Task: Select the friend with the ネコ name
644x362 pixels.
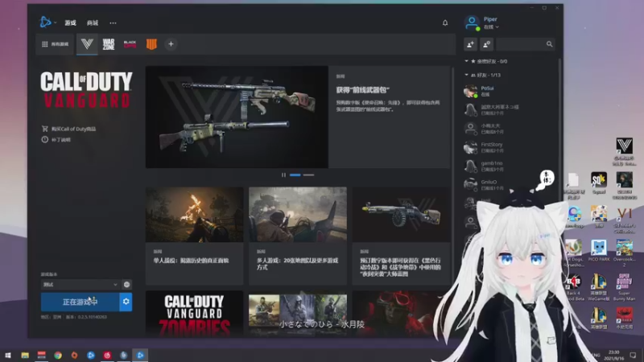Action: coord(510,110)
